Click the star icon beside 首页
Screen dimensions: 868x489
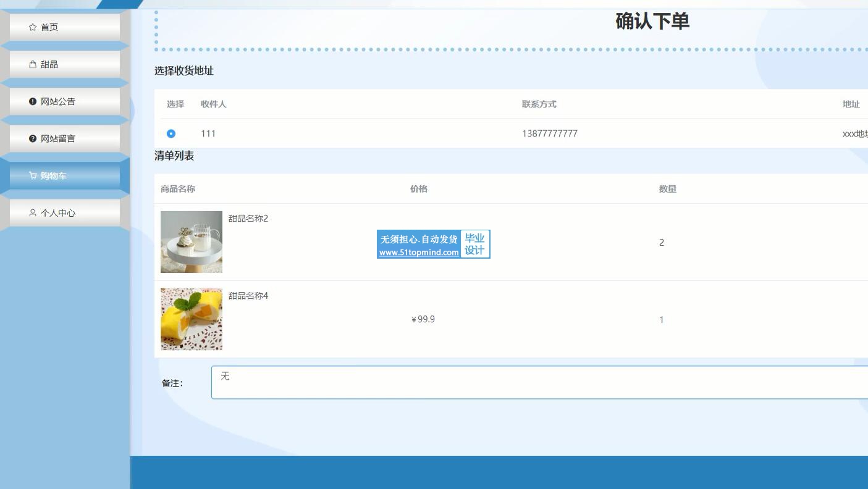[33, 27]
